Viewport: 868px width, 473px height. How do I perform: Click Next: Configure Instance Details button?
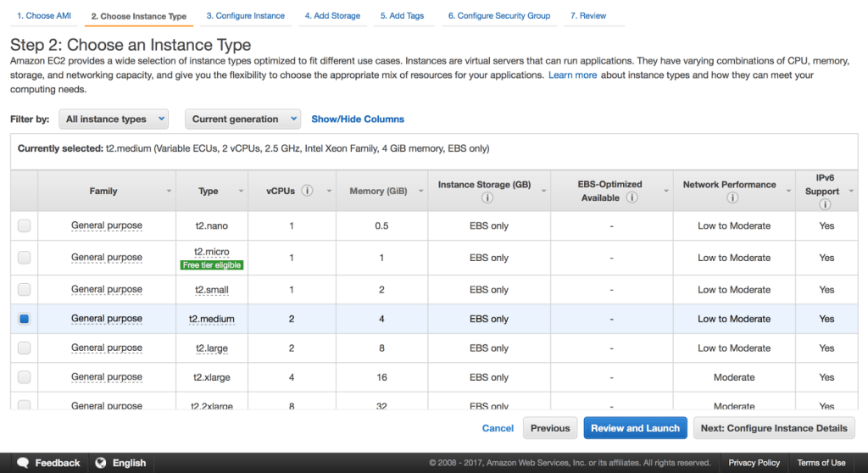click(774, 428)
